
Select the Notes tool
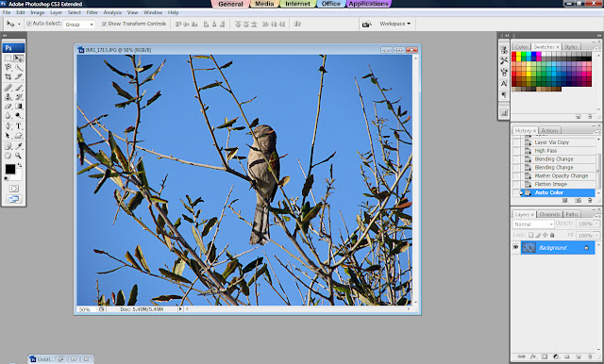(x=8, y=146)
